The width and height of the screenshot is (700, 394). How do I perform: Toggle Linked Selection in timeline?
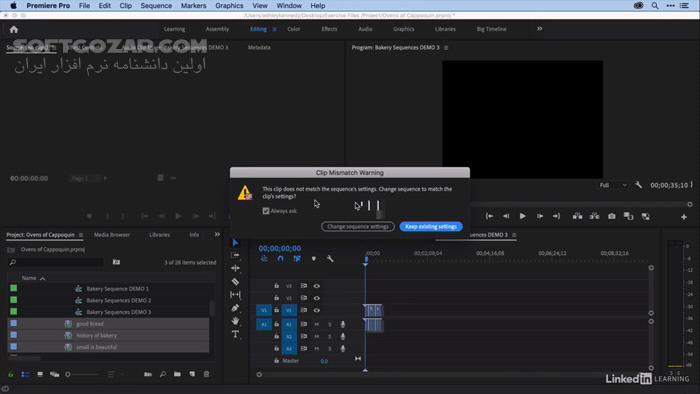(297, 259)
